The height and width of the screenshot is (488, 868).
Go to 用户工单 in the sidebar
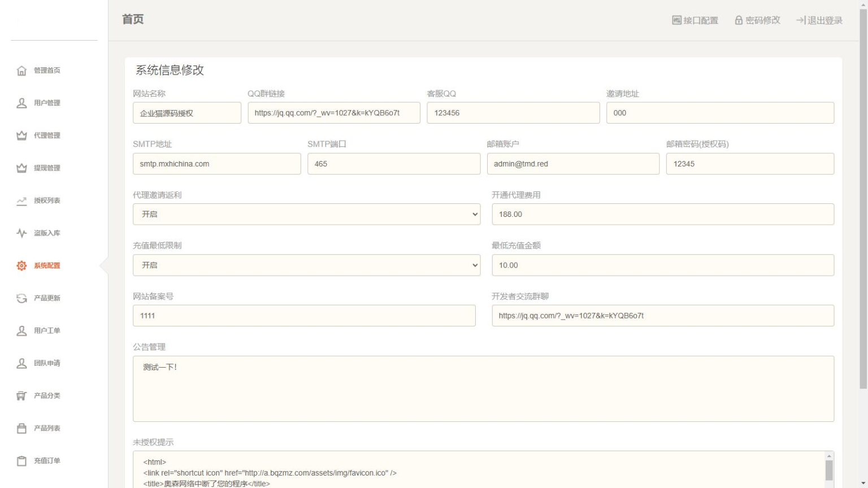click(46, 331)
